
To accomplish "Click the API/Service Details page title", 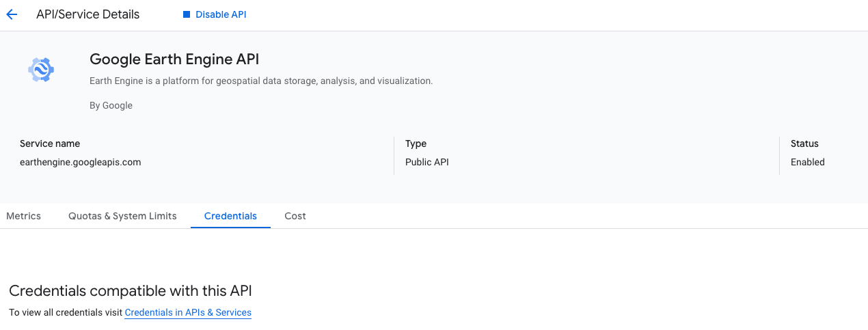I will [x=87, y=14].
